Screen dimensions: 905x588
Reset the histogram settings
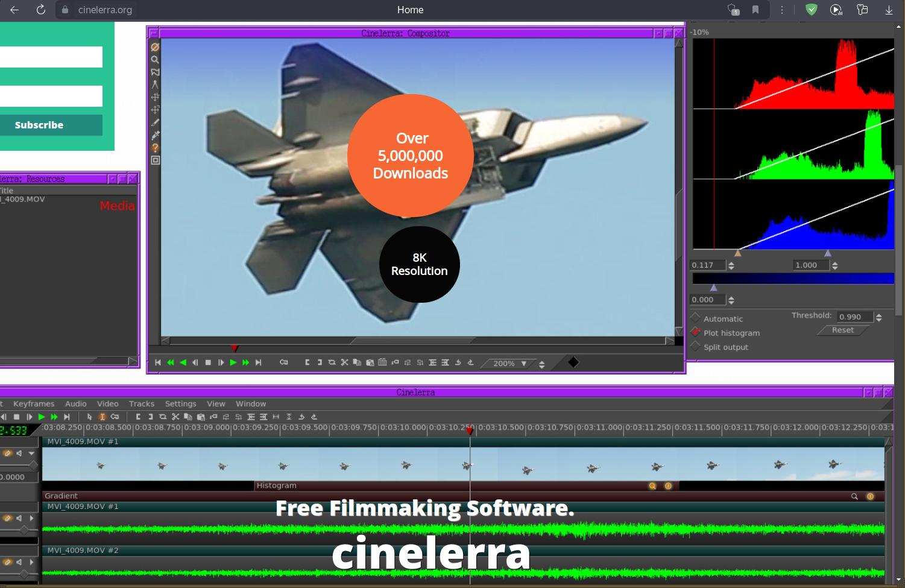pyautogui.click(x=843, y=330)
